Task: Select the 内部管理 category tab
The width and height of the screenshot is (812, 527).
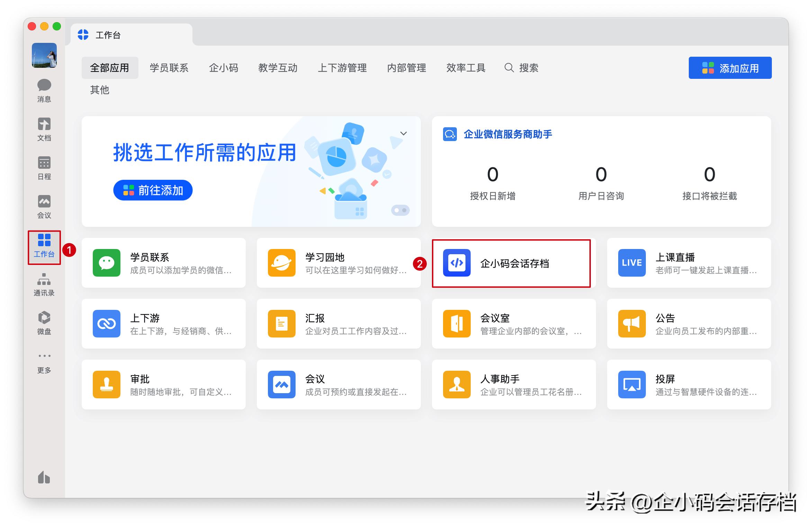Action: [x=407, y=68]
